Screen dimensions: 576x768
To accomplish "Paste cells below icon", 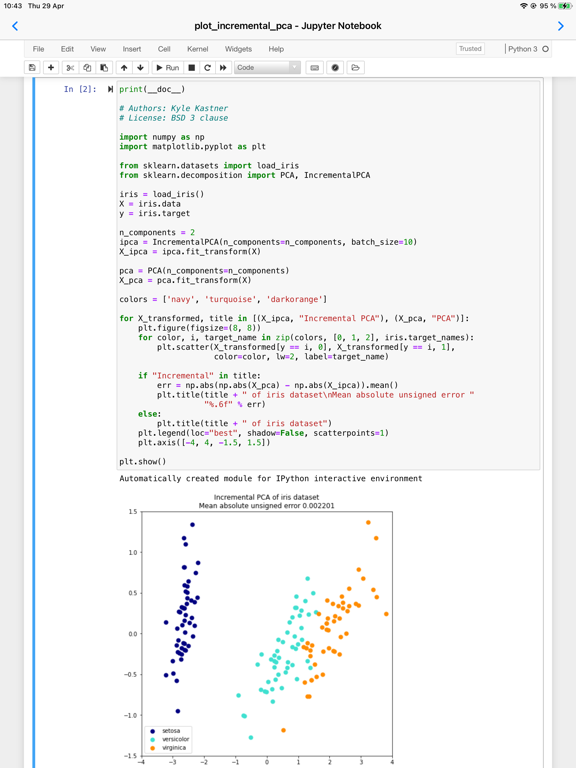I will click(x=104, y=68).
